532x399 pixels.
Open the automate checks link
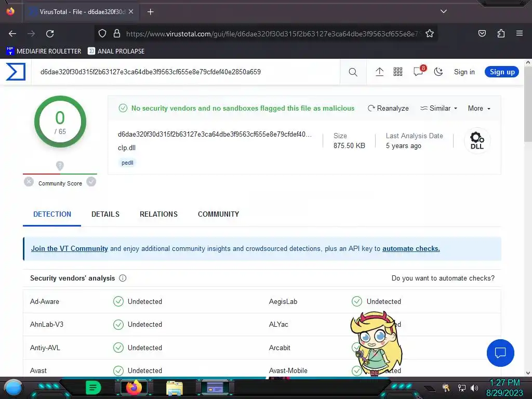[x=411, y=248]
